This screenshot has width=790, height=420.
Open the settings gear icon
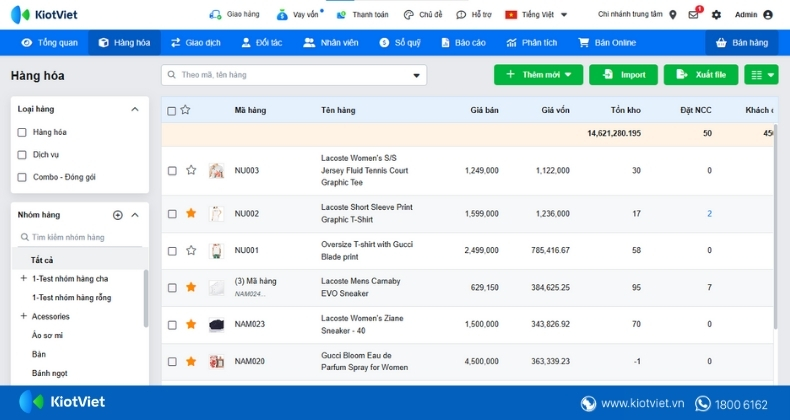[716, 15]
